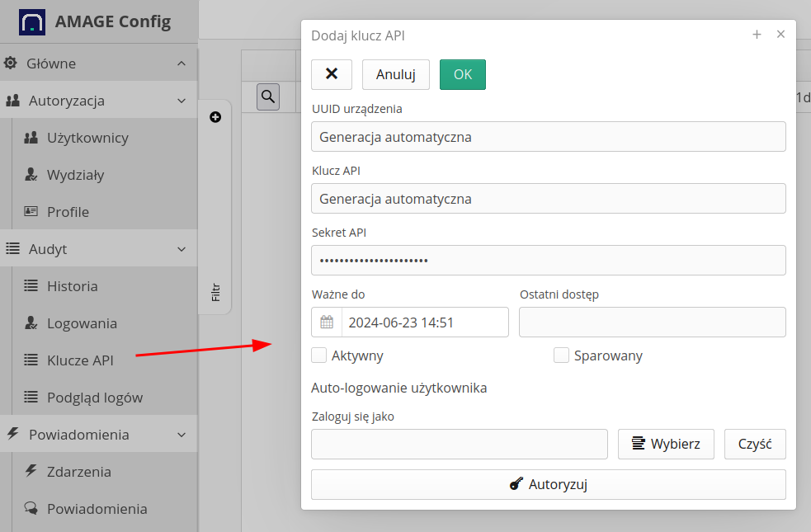Open Podgląd logów in sidebar
This screenshot has width=811, height=532.
click(x=94, y=398)
